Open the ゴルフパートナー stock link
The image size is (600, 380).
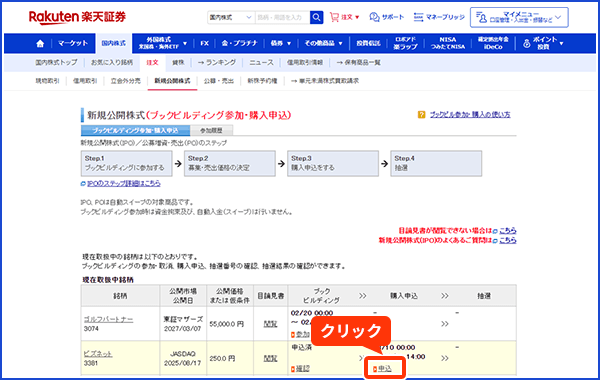click(108, 319)
